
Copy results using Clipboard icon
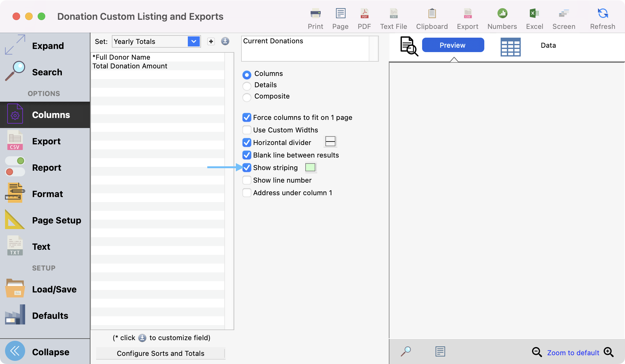(432, 14)
